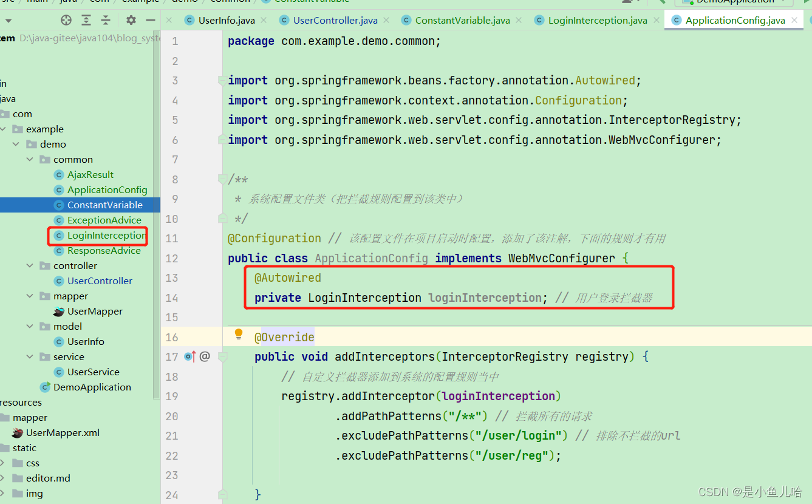The width and height of the screenshot is (812, 504).
Task: Select the resources folder in tree
Action: (21, 402)
